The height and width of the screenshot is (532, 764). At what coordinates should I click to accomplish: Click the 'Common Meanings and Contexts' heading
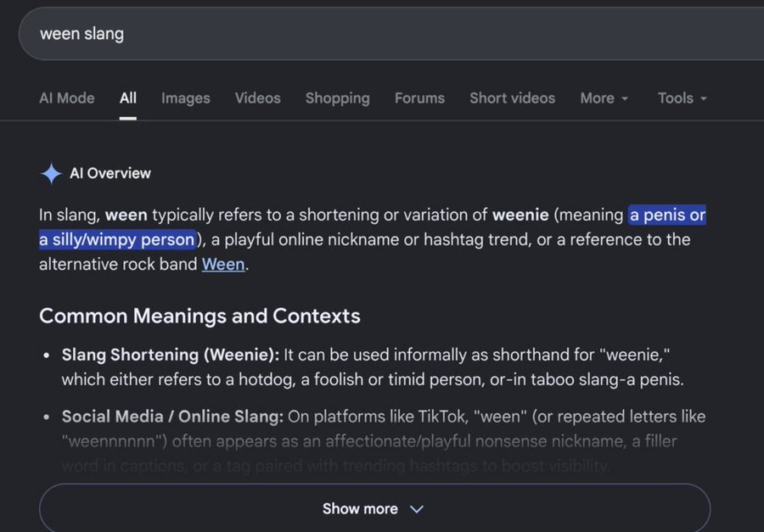click(x=199, y=316)
